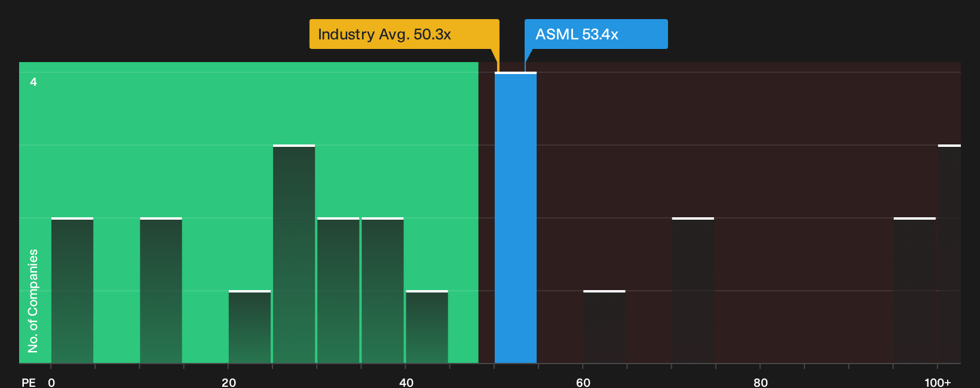This screenshot has width=980, height=388.
Task: Click the bar in the 100+ PE bin
Action: click(950, 254)
